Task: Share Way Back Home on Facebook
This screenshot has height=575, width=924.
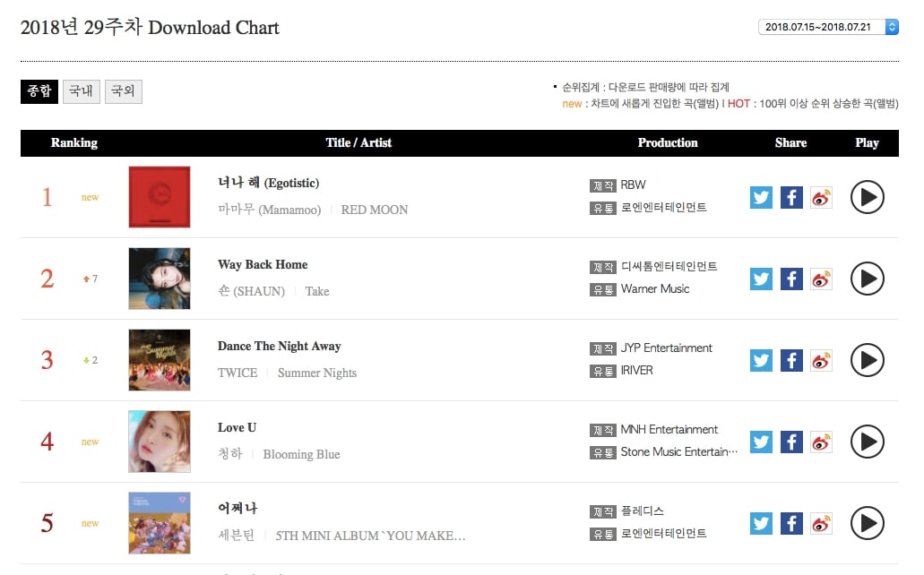Action: [x=791, y=279]
